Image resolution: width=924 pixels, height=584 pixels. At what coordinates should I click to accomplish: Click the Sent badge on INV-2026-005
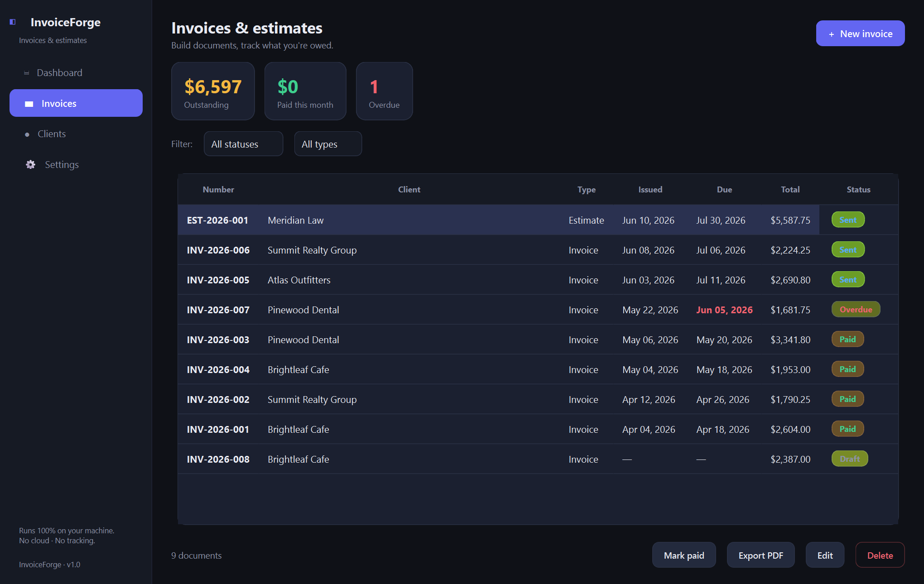(x=848, y=279)
